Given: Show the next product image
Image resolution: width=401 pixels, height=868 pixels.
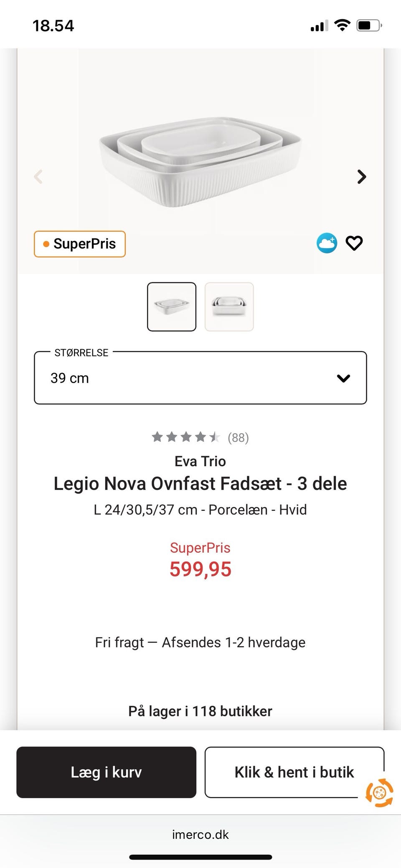Looking at the screenshot, I should 362,177.
